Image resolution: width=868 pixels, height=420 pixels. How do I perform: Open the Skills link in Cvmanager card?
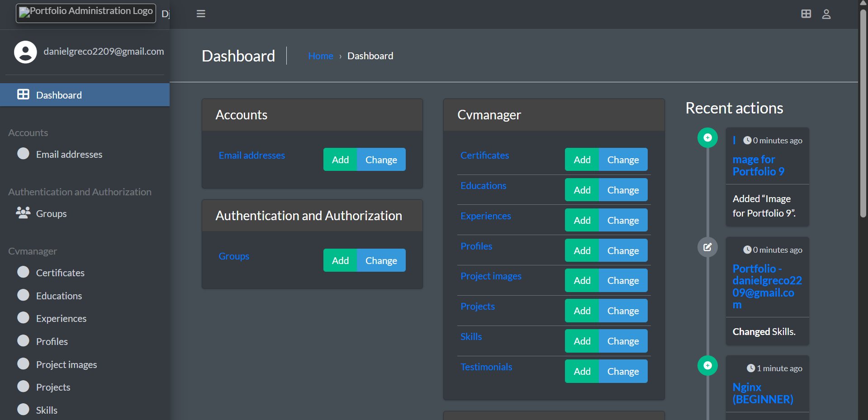pyautogui.click(x=471, y=336)
